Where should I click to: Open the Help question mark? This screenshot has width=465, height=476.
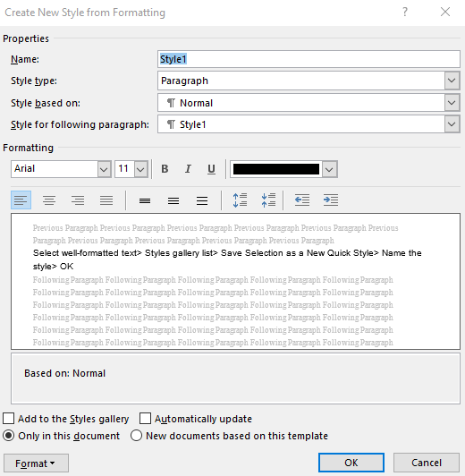point(405,13)
